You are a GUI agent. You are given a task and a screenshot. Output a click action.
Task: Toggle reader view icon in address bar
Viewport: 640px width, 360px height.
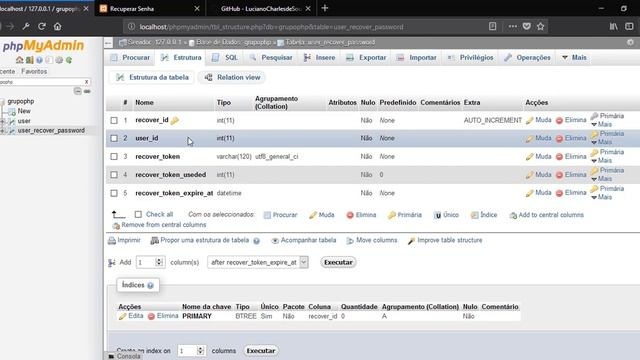tap(493, 27)
